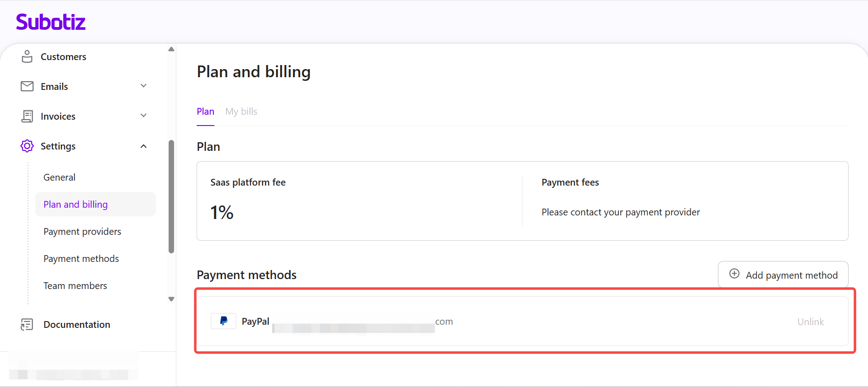Select the Plan tab
868x387 pixels.
click(x=205, y=112)
